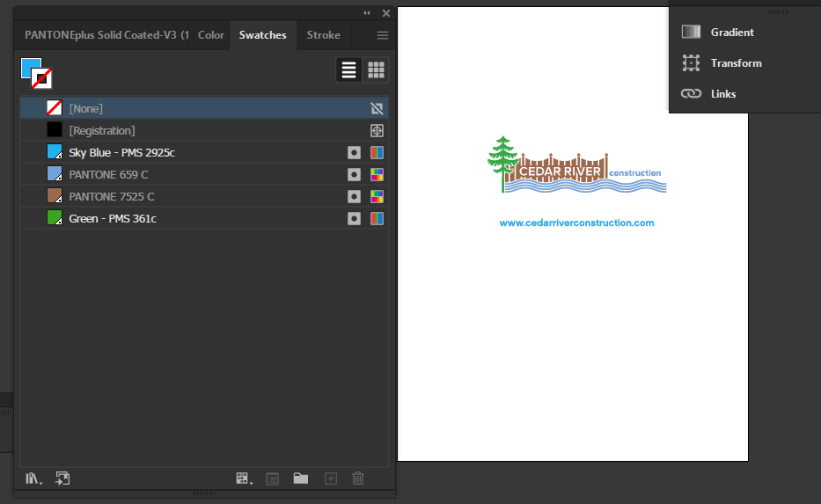The image size is (821, 504).
Task: Open the Show Swatch Kinds menu
Action: pyautogui.click(x=244, y=478)
